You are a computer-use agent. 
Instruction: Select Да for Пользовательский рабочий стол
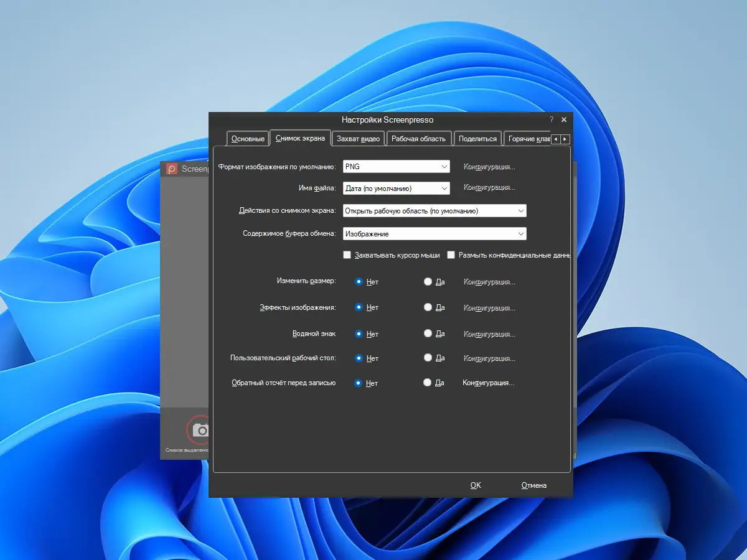[428, 358]
